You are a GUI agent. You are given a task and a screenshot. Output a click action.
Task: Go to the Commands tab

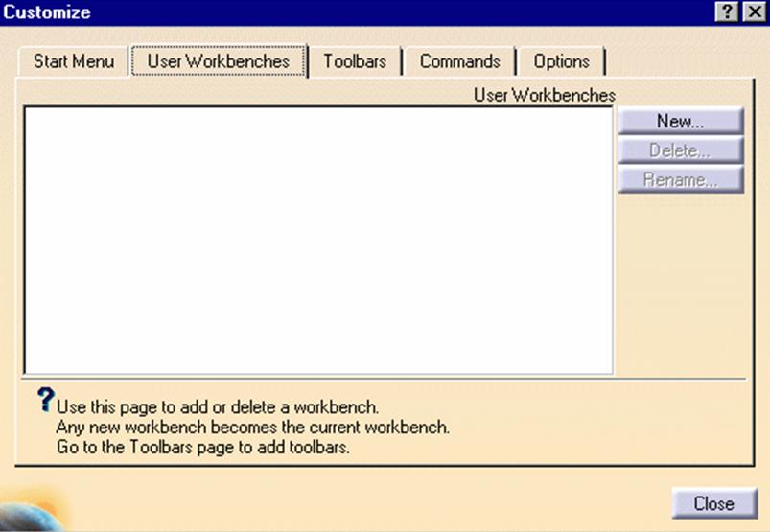click(x=459, y=61)
